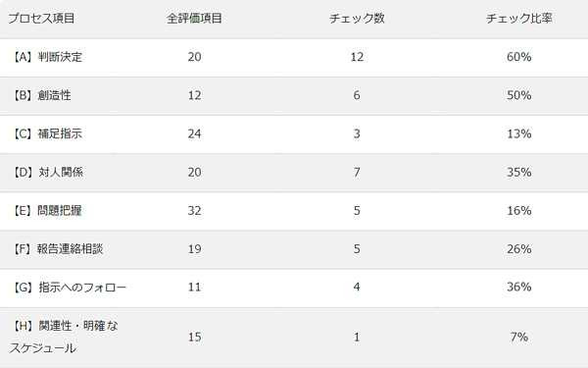Click the 50% value for 創造性
This screenshot has height=368, width=588.
click(x=519, y=95)
